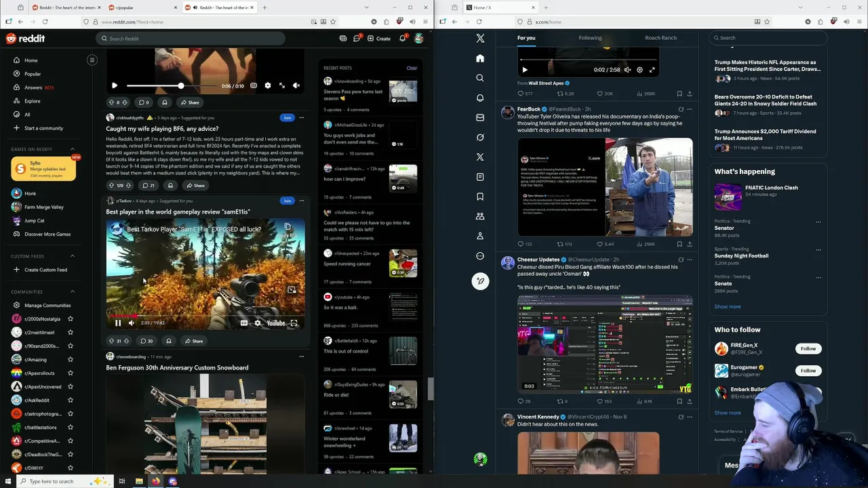Screen dimensions: 868x488
Task: Collapse the Custom Feeds section
Action: click(x=73, y=256)
